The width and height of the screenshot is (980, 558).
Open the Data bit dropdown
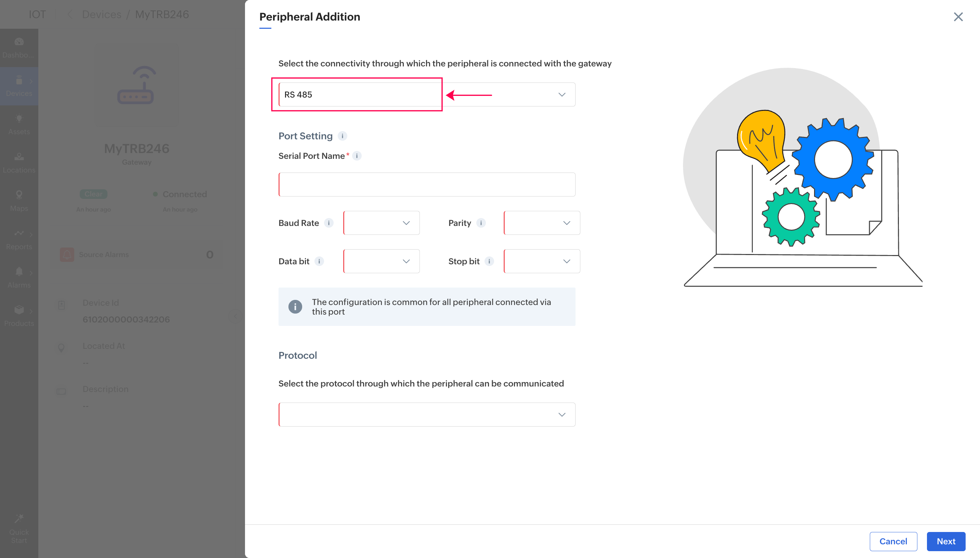(x=382, y=262)
